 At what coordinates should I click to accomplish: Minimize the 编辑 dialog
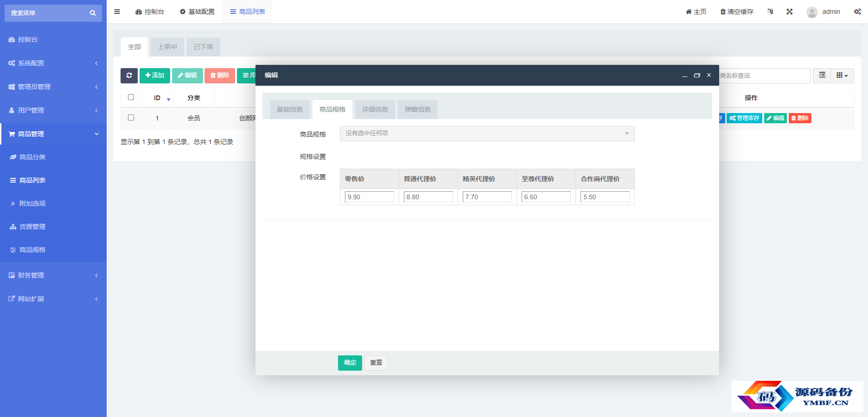684,76
